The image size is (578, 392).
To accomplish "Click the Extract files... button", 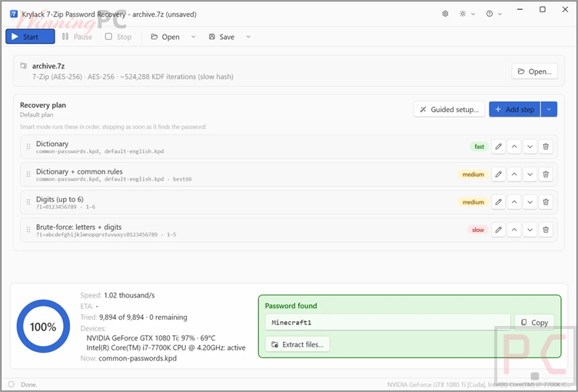I will (x=297, y=344).
